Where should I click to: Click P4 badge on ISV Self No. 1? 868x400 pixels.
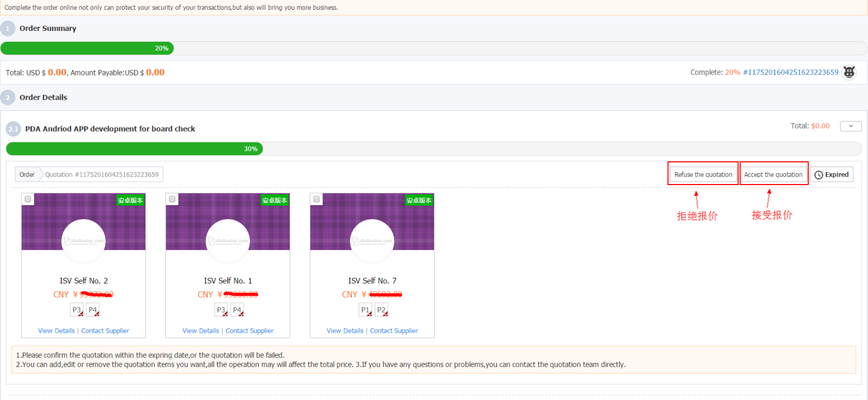(x=237, y=310)
